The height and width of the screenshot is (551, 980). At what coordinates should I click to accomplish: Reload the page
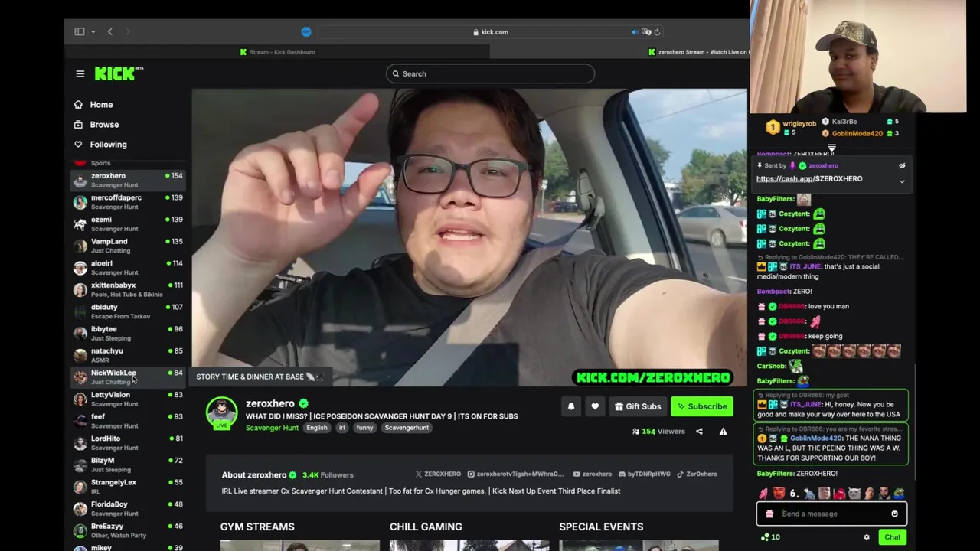pos(657,32)
